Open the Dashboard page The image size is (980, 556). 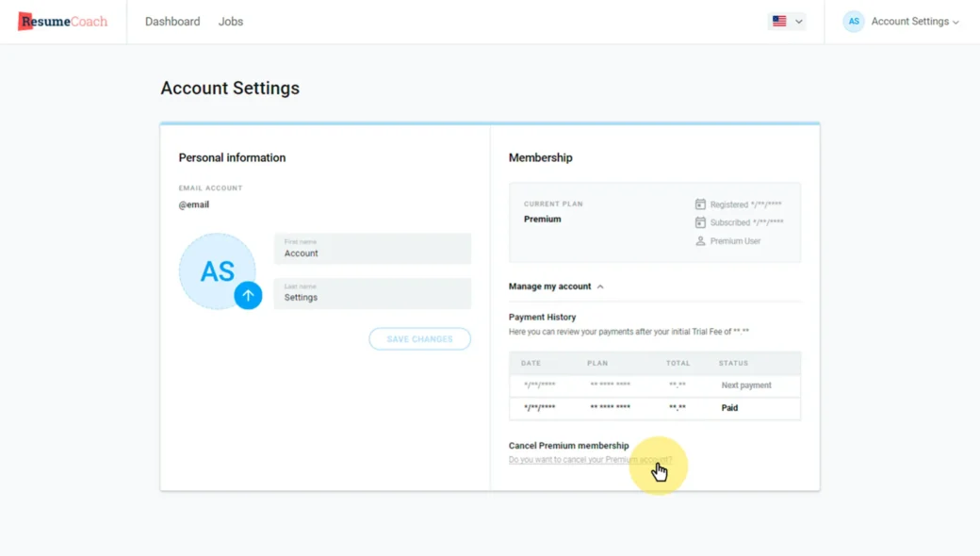point(172,22)
